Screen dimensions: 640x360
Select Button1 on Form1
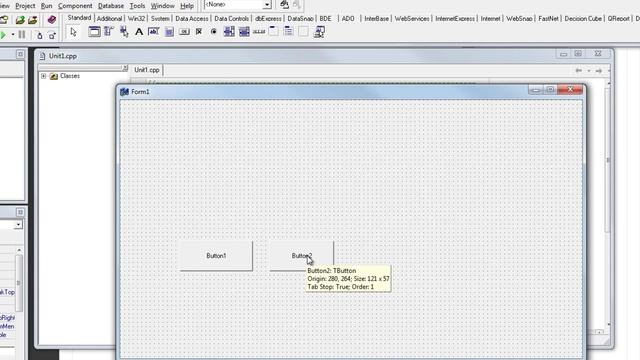216,256
